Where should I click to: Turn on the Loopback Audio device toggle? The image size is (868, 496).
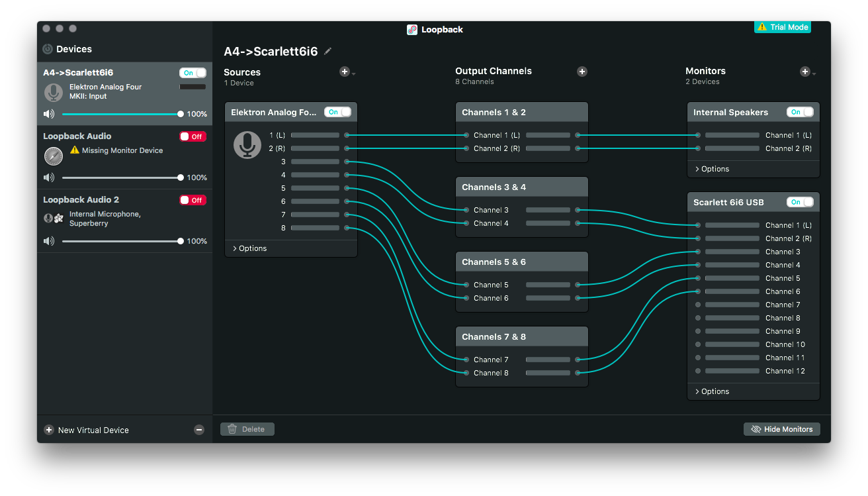[193, 136]
